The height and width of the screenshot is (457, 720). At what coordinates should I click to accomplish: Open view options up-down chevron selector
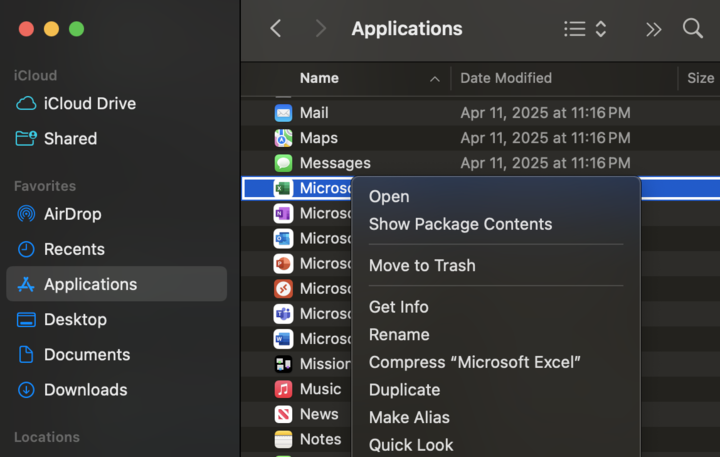coord(601,29)
